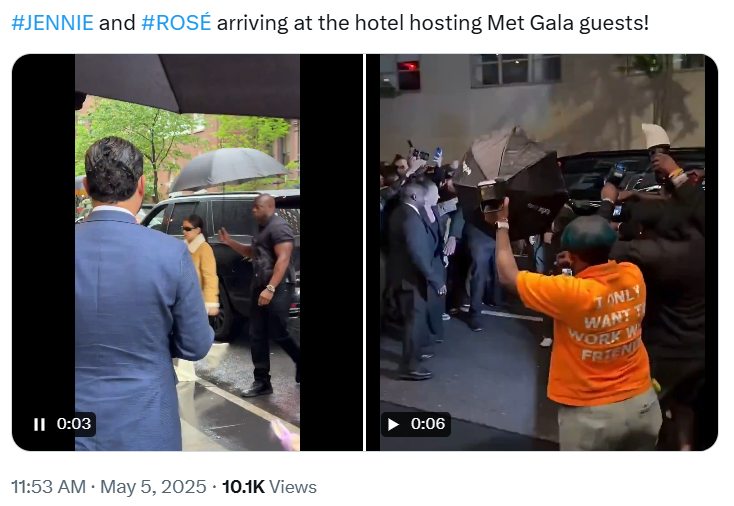Open the #ROSÉ hashtag link

[176, 22]
